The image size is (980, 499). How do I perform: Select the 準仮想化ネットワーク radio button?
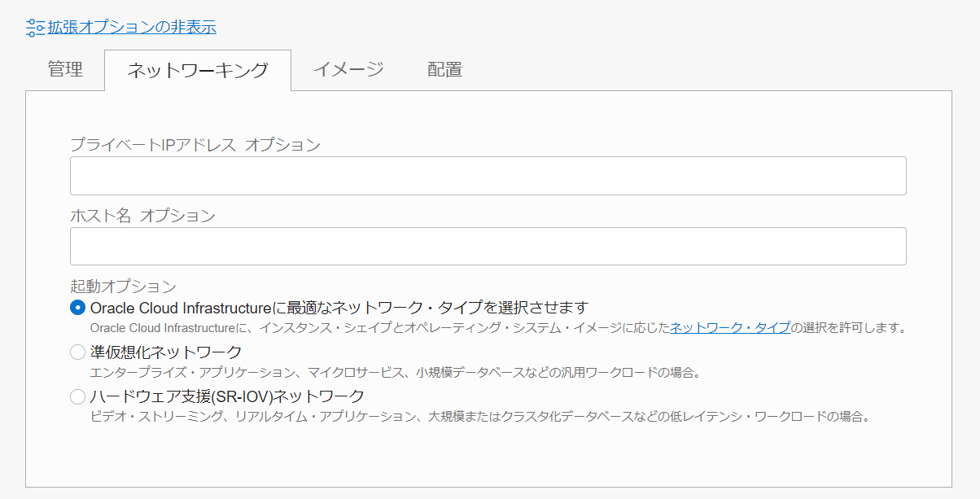(x=77, y=352)
